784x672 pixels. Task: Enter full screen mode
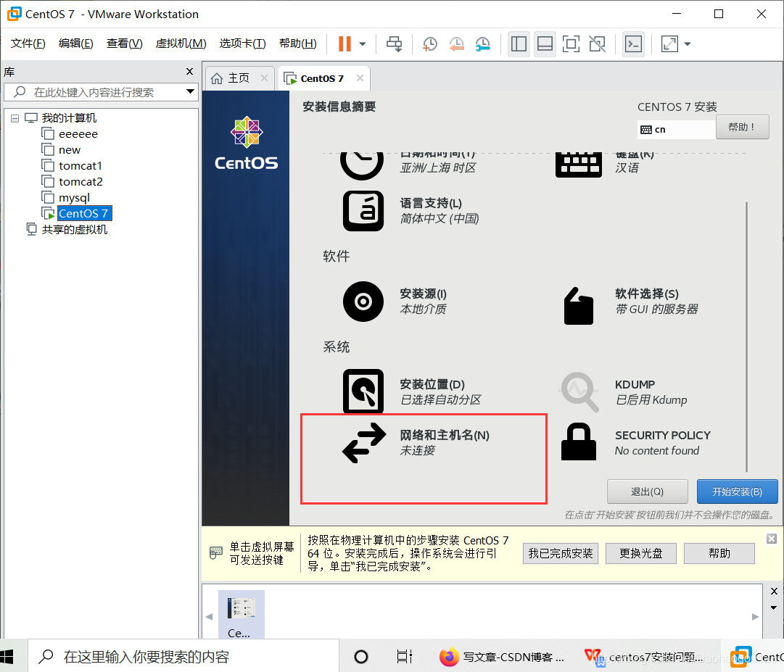tap(571, 44)
